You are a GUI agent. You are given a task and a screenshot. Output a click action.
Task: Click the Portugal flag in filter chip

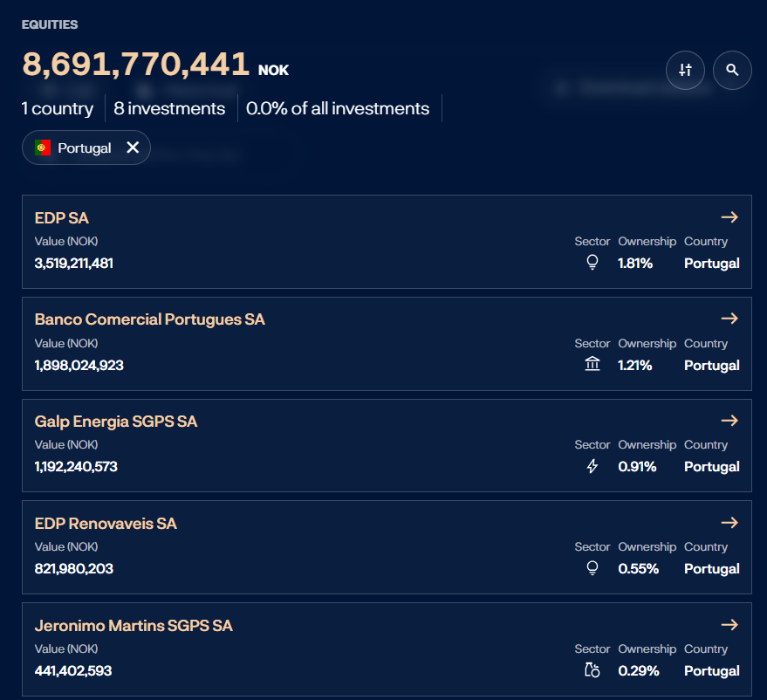pos(43,148)
